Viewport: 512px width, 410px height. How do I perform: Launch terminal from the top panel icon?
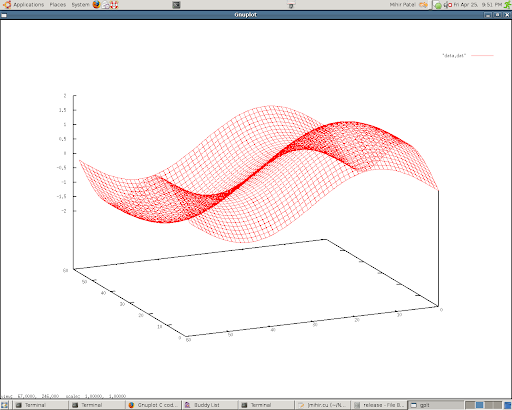tap(176, 5)
